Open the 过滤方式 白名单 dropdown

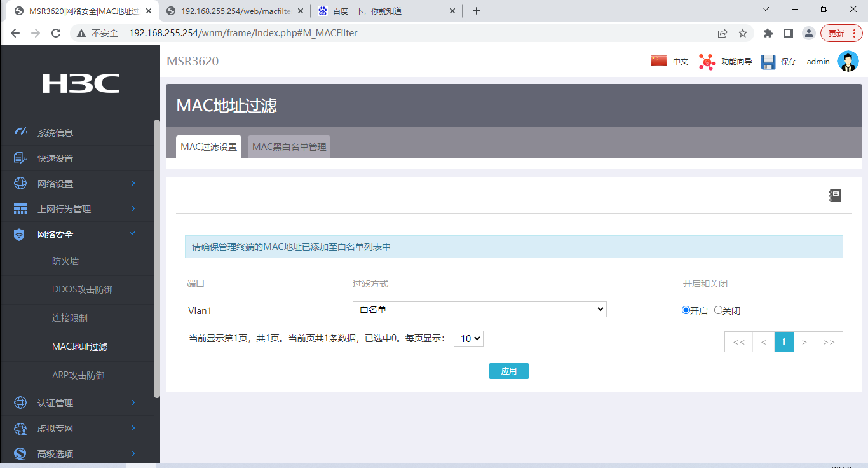tap(480, 310)
